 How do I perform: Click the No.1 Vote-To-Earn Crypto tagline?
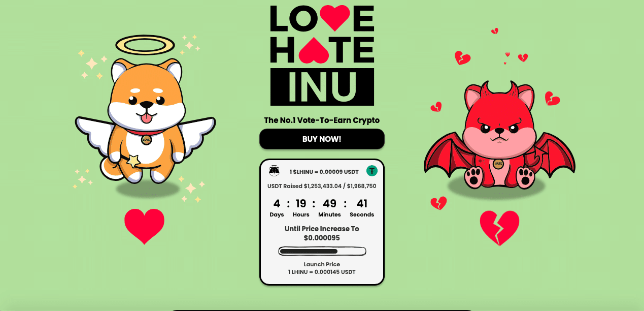pyautogui.click(x=322, y=120)
